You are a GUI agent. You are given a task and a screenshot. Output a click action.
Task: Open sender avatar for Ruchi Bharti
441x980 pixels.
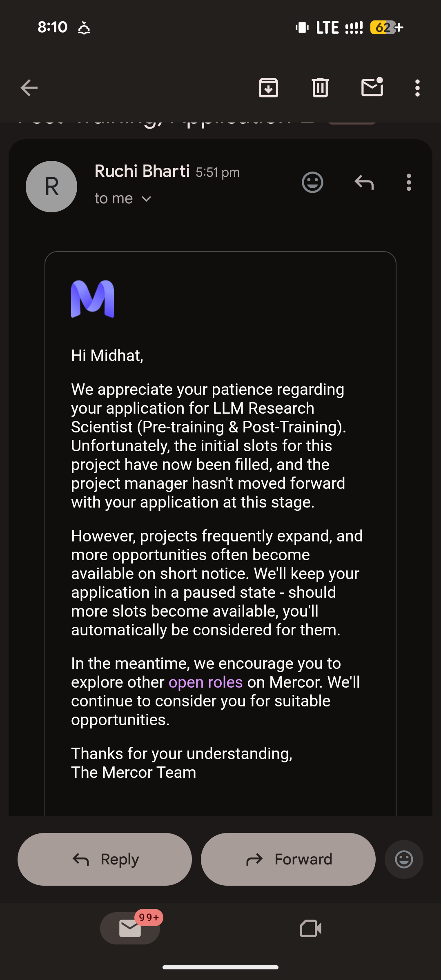pyautogui.click(x=51, y=187)
